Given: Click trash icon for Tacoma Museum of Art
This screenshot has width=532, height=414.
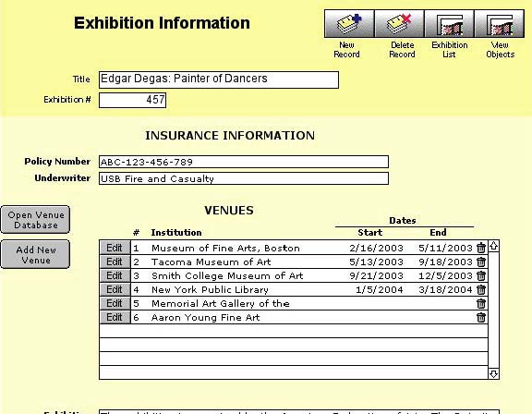Looking at the screenshot, I should click(481, 262).
